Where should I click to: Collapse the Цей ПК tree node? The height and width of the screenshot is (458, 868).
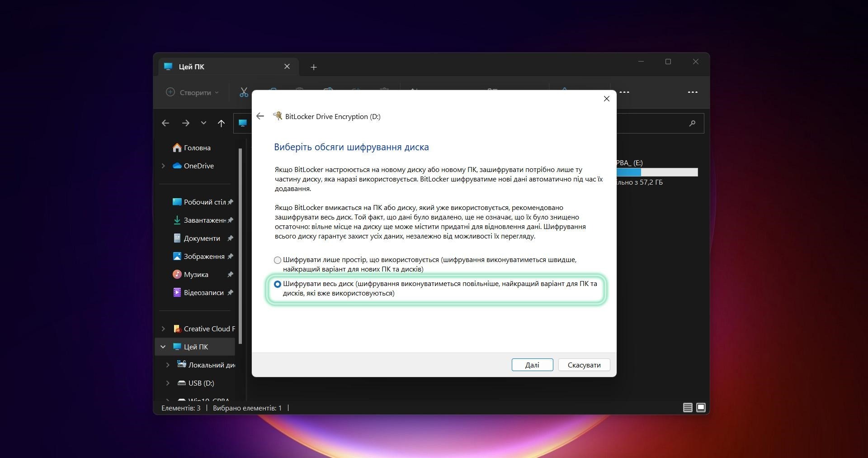point(163,347)
